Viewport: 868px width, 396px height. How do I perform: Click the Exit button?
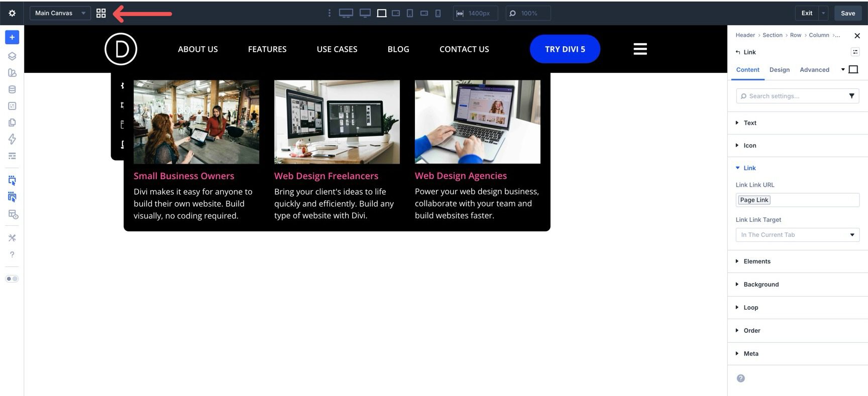[807, 13]
